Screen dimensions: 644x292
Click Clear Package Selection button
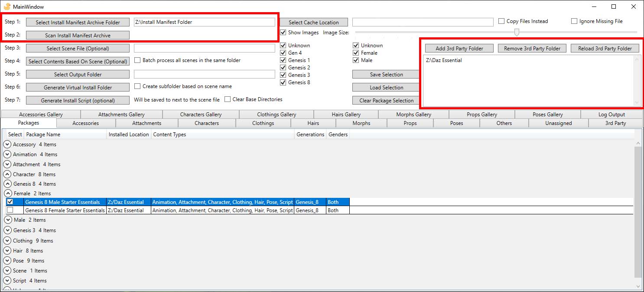[387, 100]
